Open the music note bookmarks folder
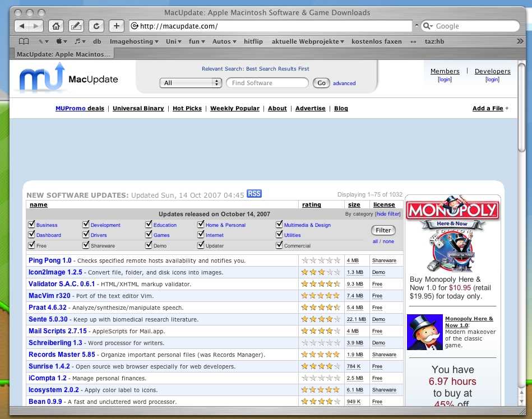Screen dimensions: 532x419 click(x=80, y=41)
